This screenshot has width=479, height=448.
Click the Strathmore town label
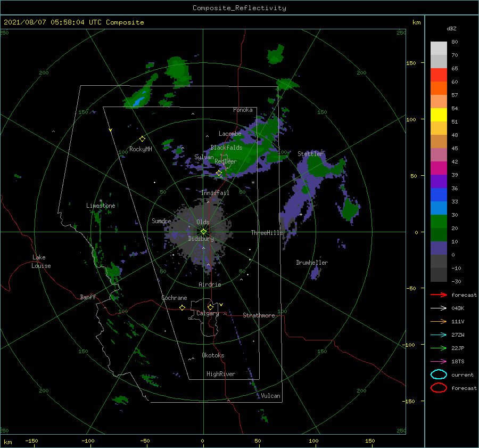(259, 315)
